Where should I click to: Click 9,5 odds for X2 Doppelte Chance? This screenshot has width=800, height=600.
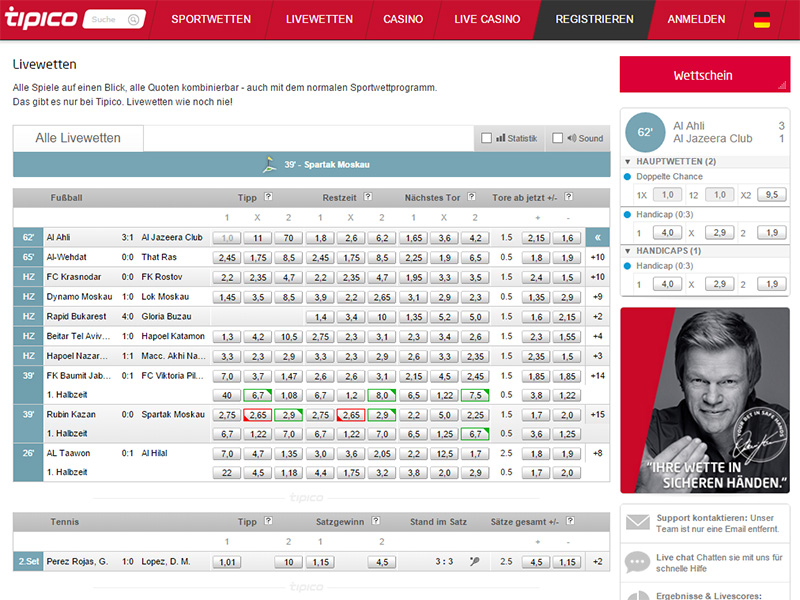[771, 194]
